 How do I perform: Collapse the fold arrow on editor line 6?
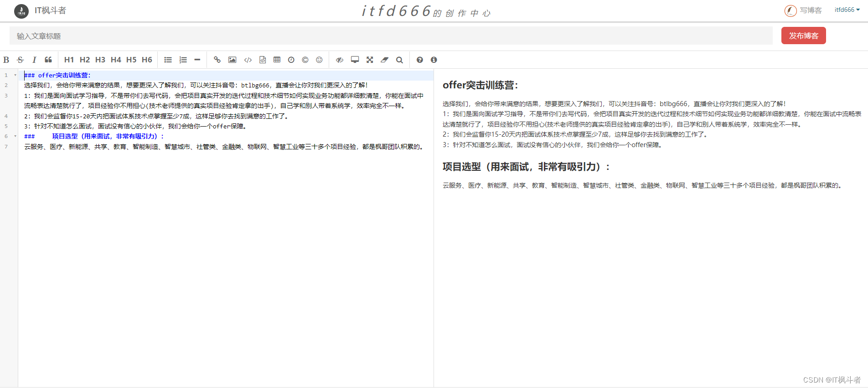(15, 136)
